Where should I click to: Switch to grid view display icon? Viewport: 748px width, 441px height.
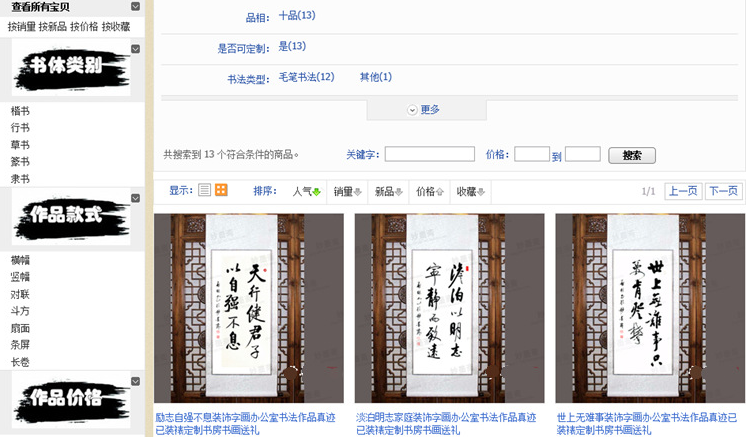[221, 190]
